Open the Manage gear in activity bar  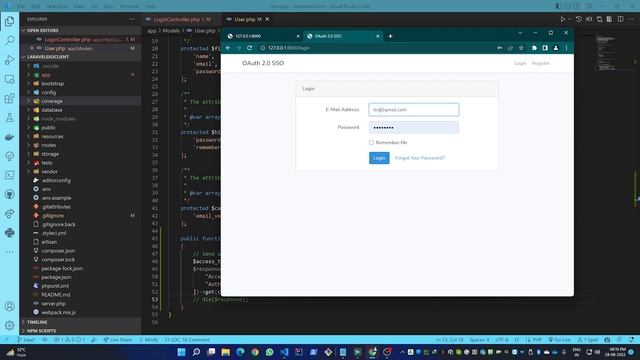click(9, 325)
